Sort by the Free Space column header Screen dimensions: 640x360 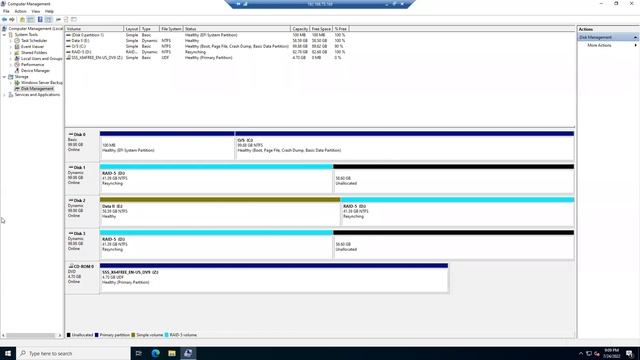click(321, 29)
